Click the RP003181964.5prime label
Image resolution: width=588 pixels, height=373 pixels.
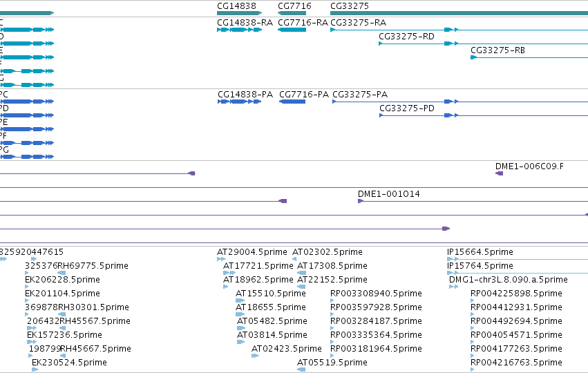coord(376,349)
